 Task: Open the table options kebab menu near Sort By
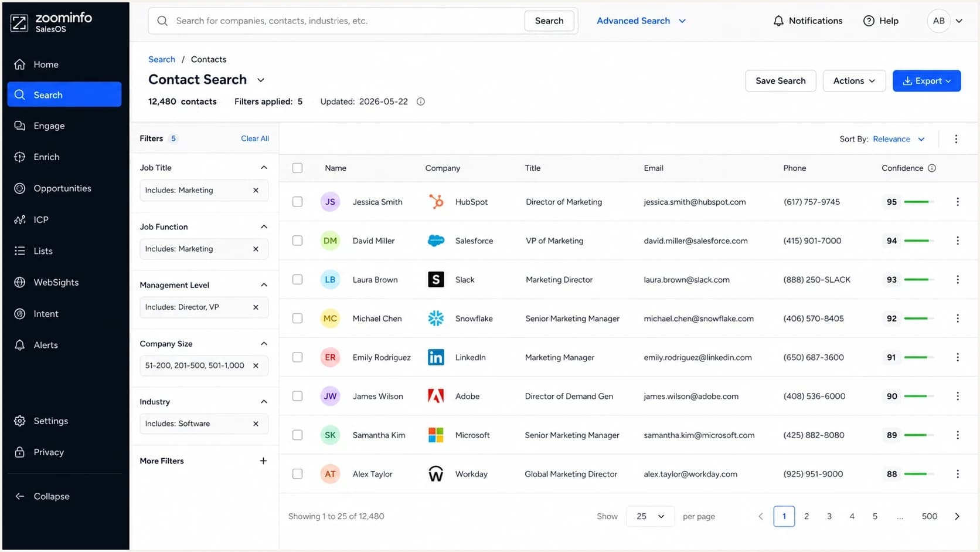click(x=956, y=139)
